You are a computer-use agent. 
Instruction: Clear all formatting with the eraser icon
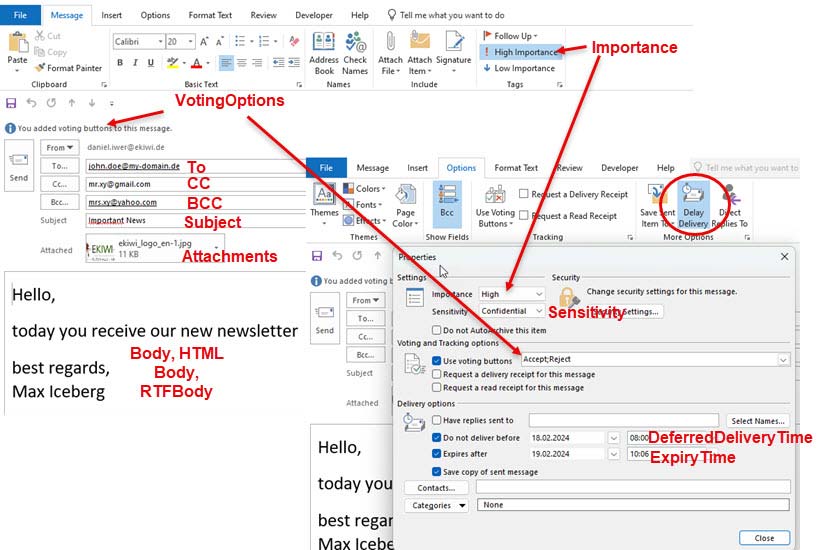294,41
